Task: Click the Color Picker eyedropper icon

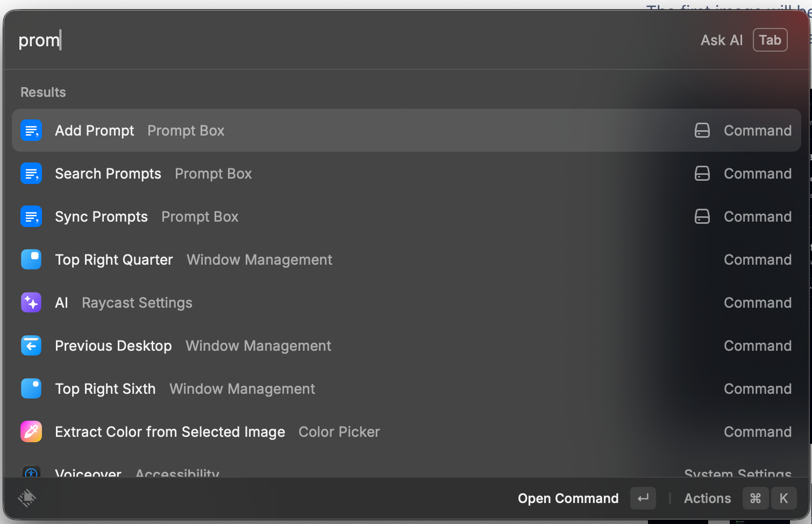Action: (31, 431)
